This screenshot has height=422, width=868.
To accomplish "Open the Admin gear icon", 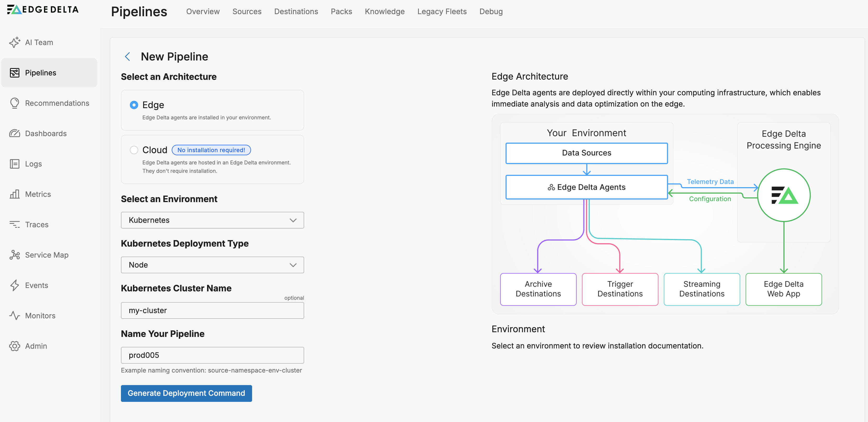I will (14, 346).
